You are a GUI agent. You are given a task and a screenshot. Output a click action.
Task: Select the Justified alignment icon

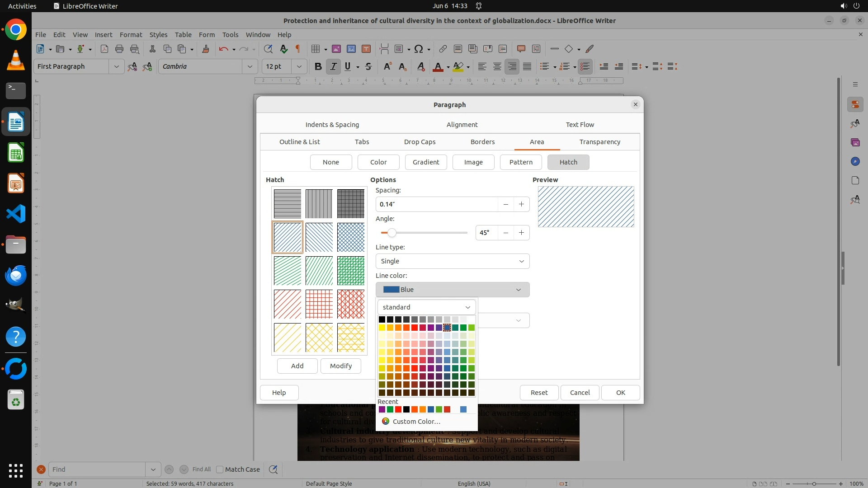pyautogui.click(x=527, y=66)
